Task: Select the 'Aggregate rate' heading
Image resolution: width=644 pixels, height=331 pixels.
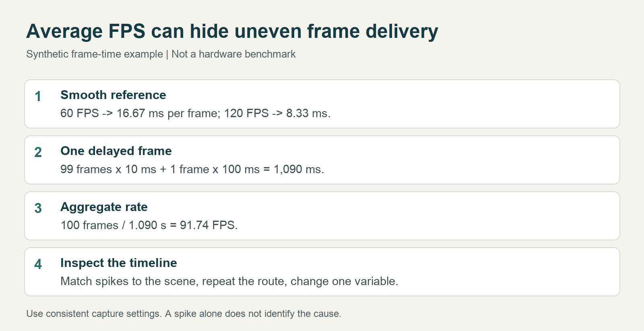Action: click(104, 207)
